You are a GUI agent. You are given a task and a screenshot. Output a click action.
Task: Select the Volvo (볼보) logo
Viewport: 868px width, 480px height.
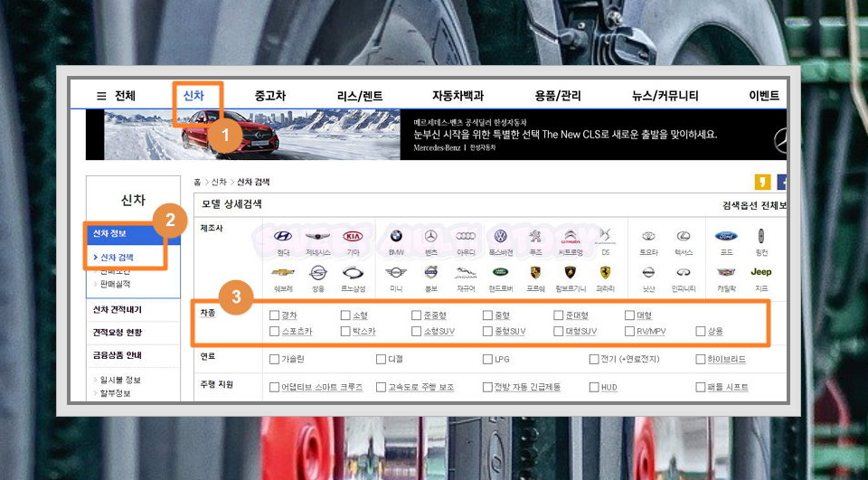click(430, 272)
